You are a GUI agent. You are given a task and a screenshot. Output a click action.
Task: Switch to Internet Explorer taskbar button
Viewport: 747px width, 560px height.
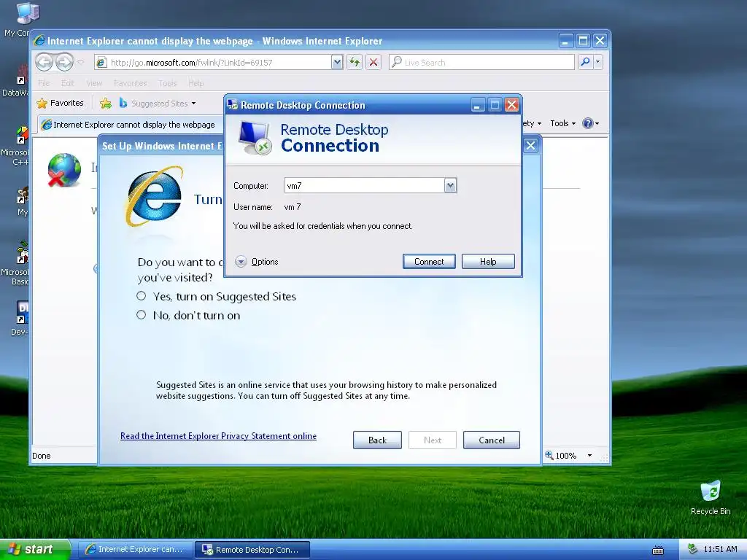coord(135,550)
